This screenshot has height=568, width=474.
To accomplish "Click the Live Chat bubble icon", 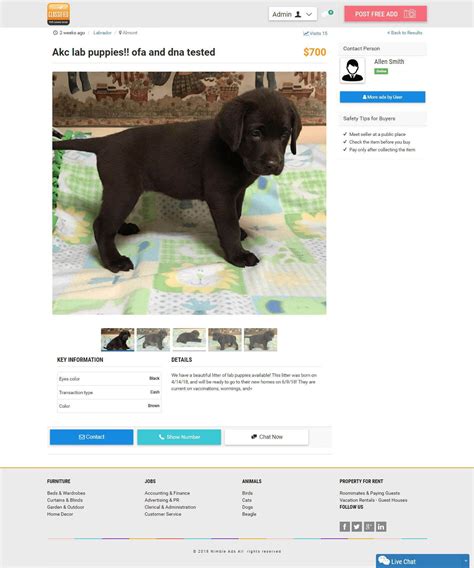I will (384, 561).
